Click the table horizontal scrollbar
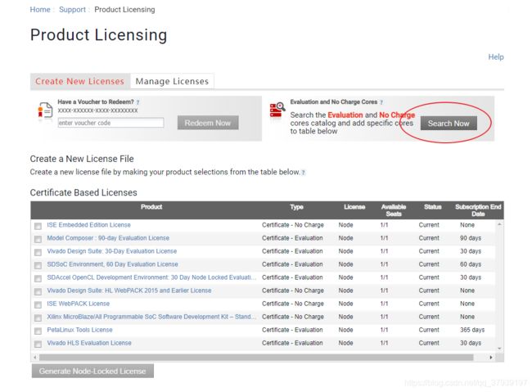The width and height of the screenshot is (532, 392). tap(256, 358)
